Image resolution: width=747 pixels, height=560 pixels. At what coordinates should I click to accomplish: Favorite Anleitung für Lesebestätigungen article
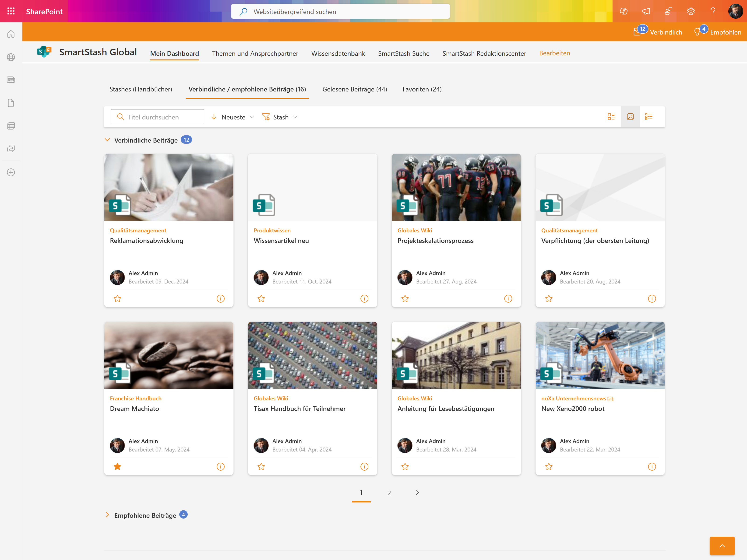(405, 466)
